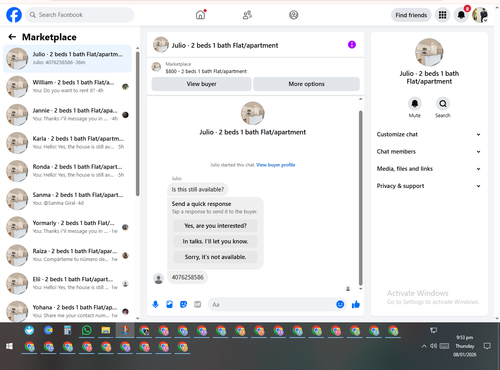500x370 pixels.
Task: Send a thumbs-up like
Action: click(356, 304)
